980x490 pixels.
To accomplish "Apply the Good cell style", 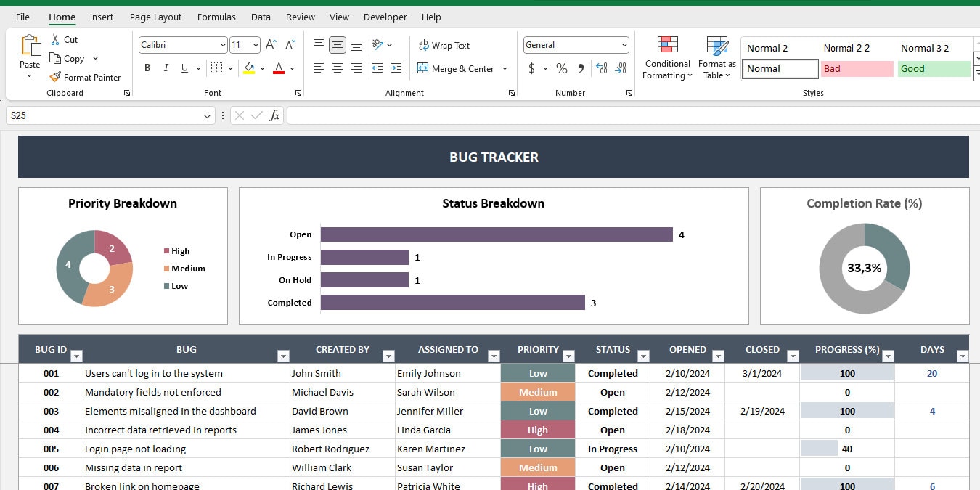I will 934,68.
